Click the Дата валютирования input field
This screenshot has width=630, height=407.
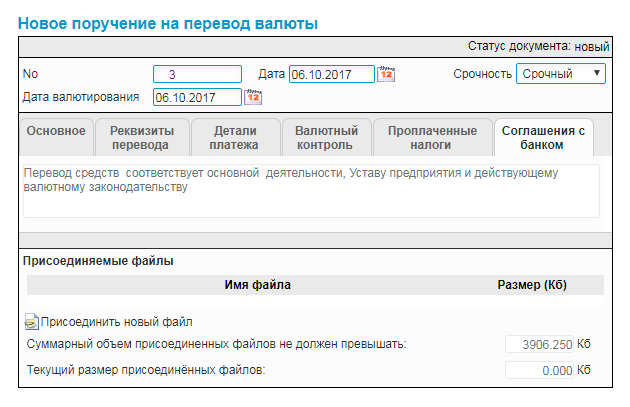point(197,97)
